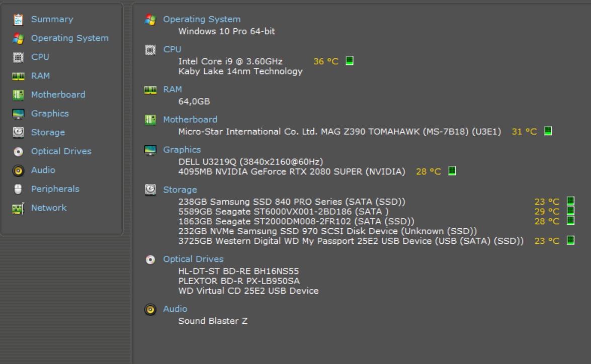Click 'DELL U3219Q (3840x2160@60Hz)' text
Screen dimensions: 591x364
tap(250, 162)
